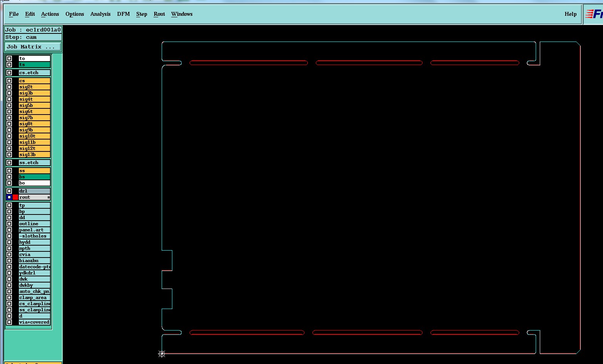Viewport: 603px width, 364px height.
Task: Toggle the sig2t layer checkbox
Action: click(x=9, y=87)
